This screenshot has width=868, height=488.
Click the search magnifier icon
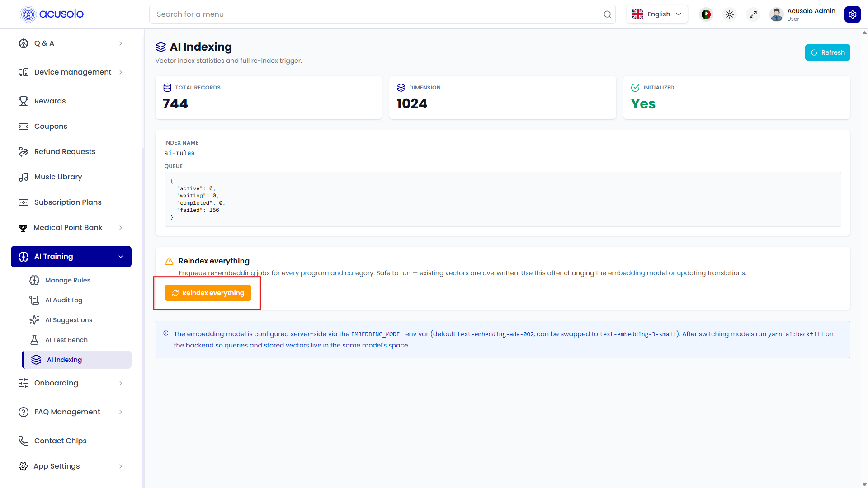pos(607,14)
